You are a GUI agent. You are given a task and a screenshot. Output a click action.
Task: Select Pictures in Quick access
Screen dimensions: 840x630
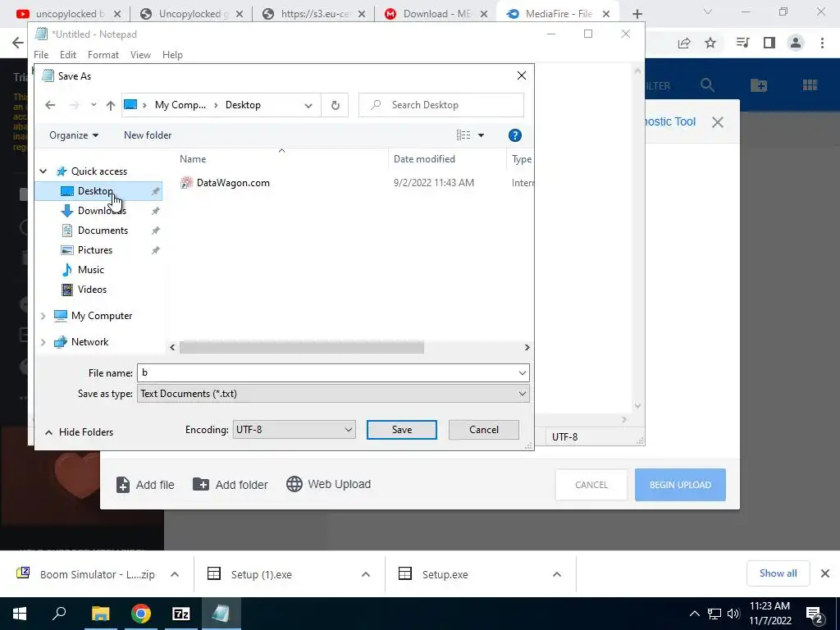pyautogui.click(x=95, y=250)
